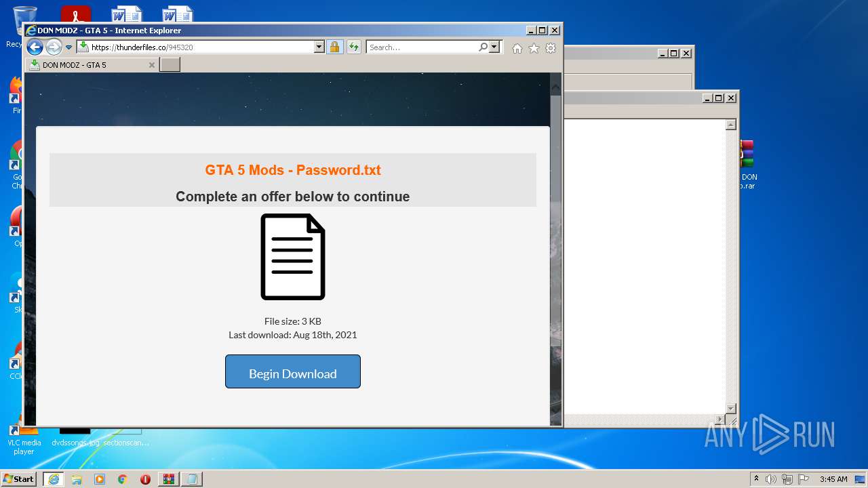Viewport: 868px width, 488px height.
Task: Maximize the rear background window
Action: click(673, 53)
